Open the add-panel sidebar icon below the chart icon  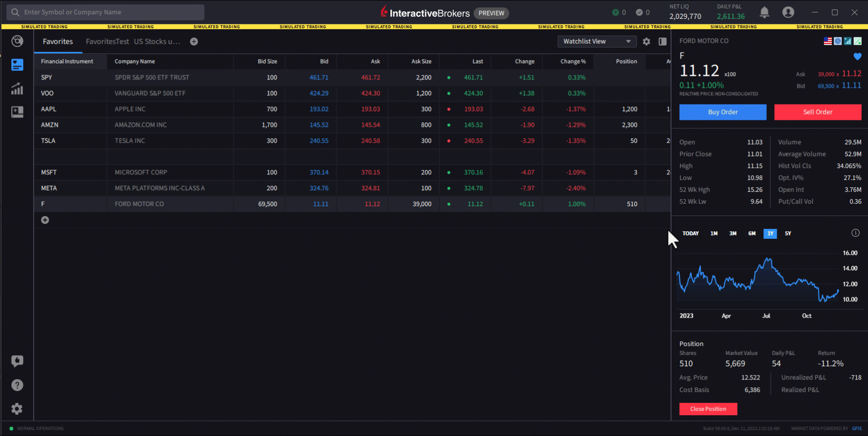click(17, 112)
